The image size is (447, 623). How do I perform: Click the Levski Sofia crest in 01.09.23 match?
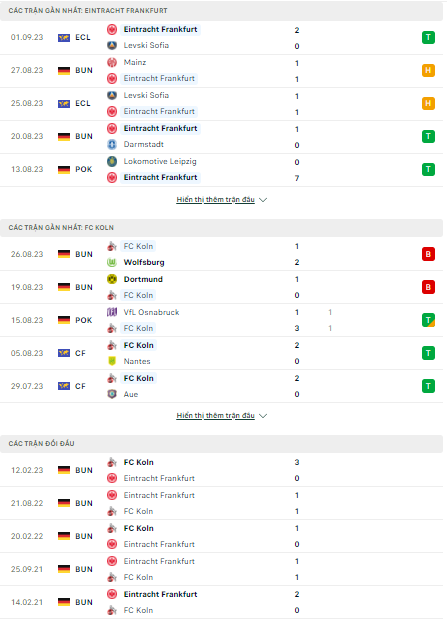click(x=112, y=45)
